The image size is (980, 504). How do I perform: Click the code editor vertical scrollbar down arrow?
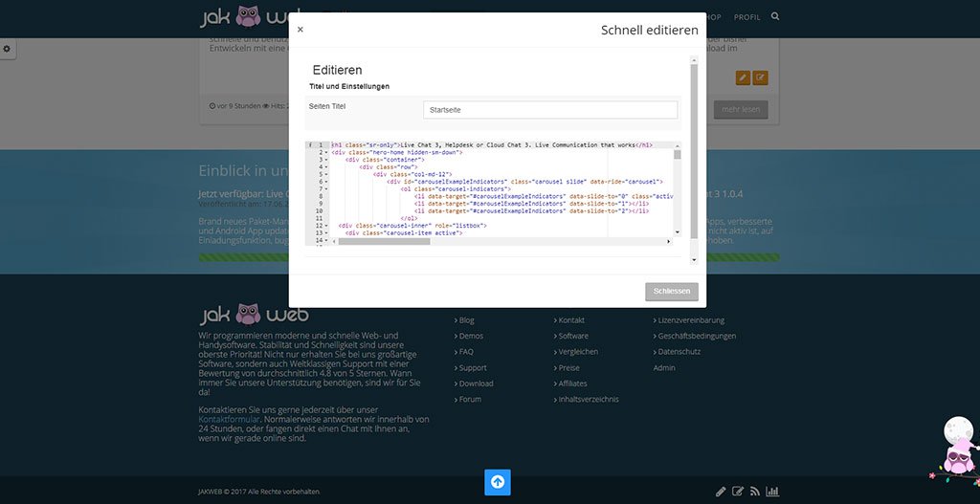click(678, 232)
